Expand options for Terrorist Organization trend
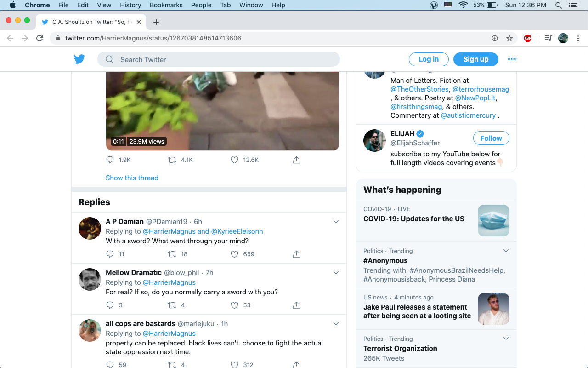 point(506,339)
